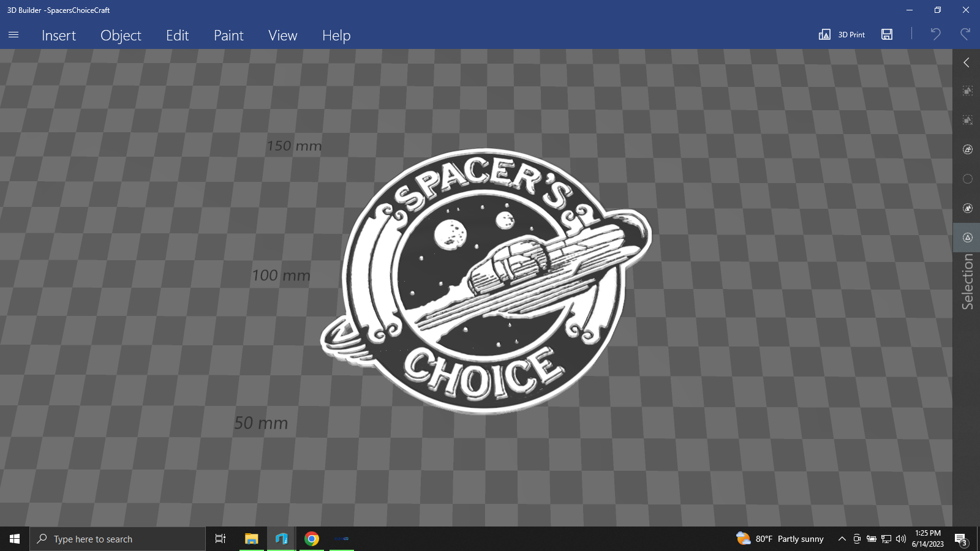The image size is (980, 551).
Task: Undo the last action
Action: coord(935,34)
